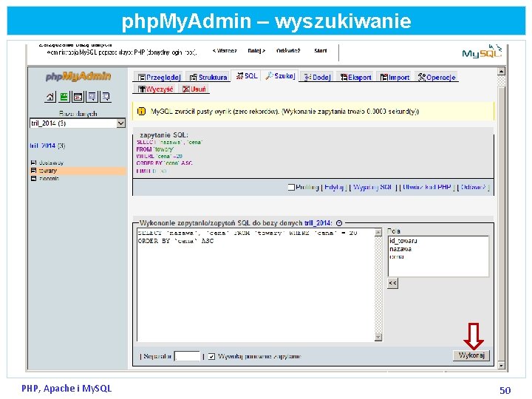Viewport: 532px width, 399px height.
Task: Click 'Wstecz' in the top navigation
Action: coord(225,51)
